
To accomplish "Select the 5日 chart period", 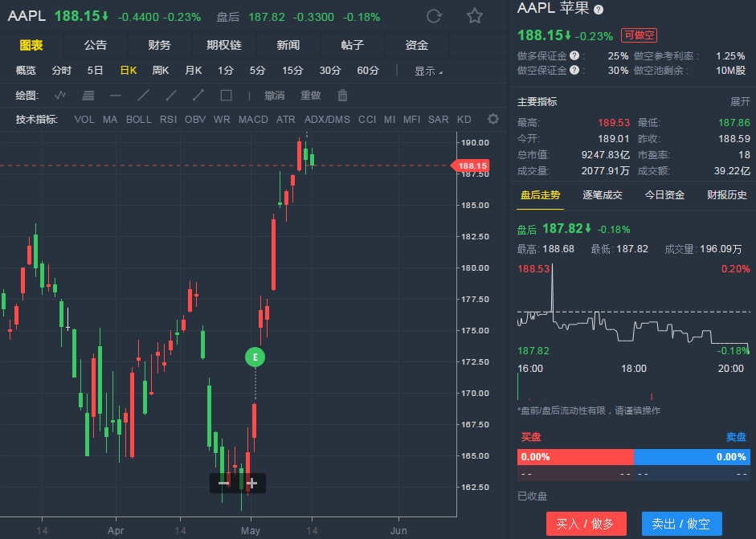I will point(95,71).
